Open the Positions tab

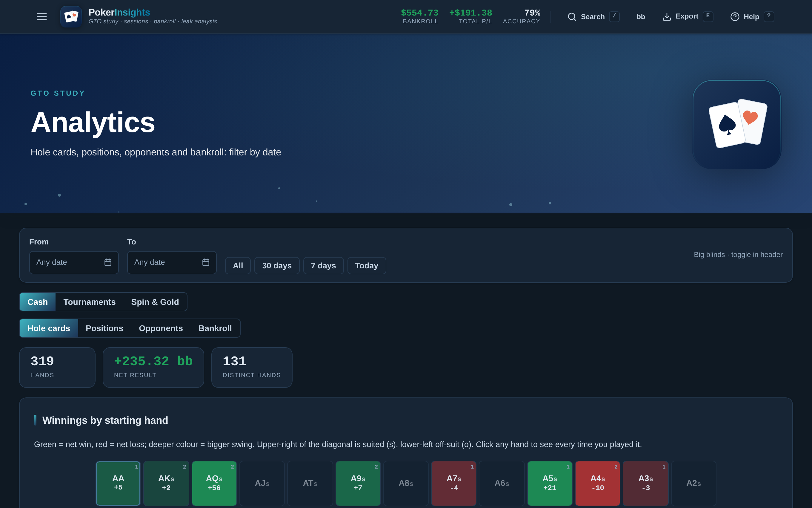tap(104, 328)
